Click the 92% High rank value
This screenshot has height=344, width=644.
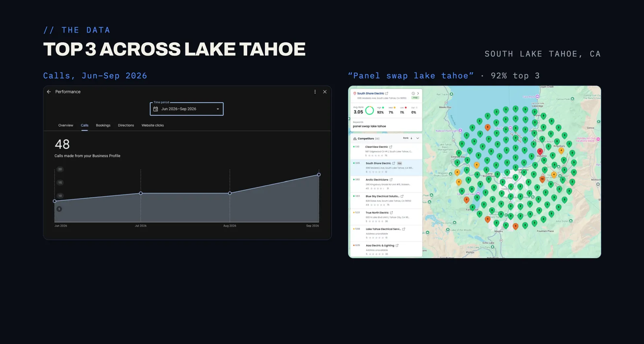[x=380, y=112]
